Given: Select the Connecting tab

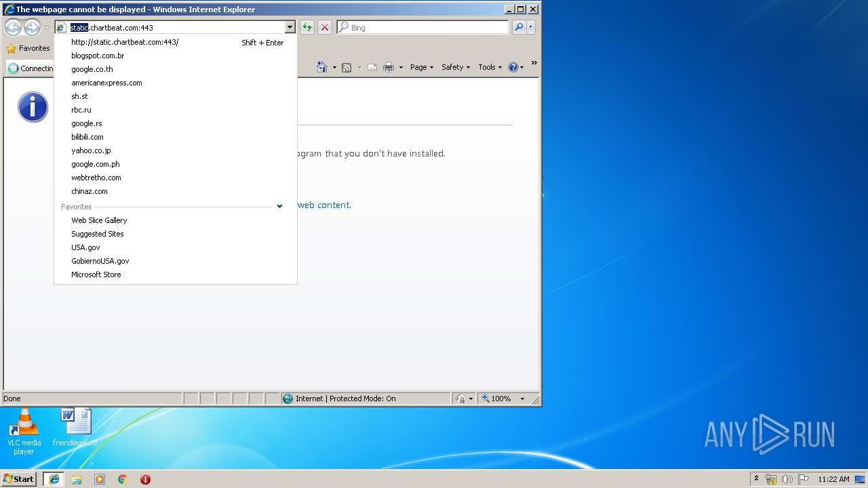Looking at the screenshot, I should coord(31,68).
